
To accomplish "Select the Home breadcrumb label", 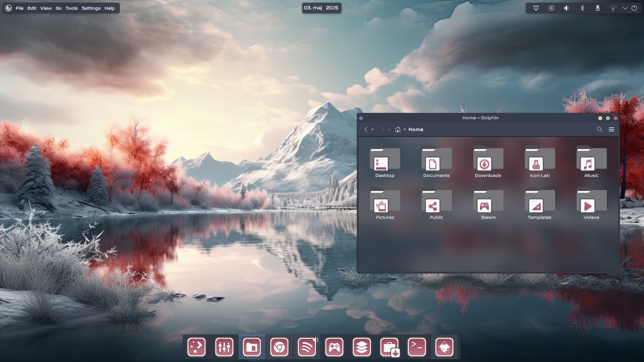I will point(416,129).
